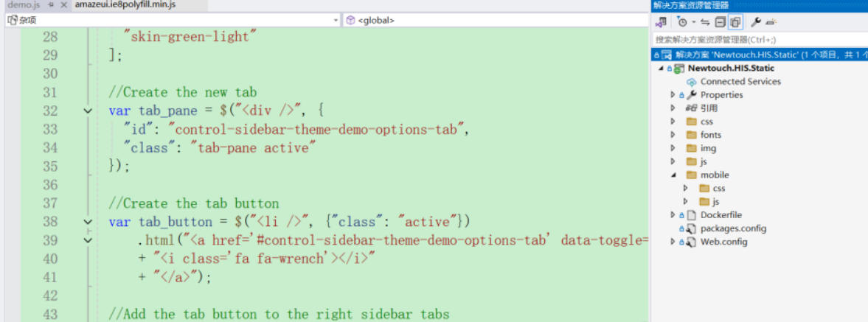Click the solution icon in the highlighted row
This screenshot has height=322, width=868.
coord(667,55)
